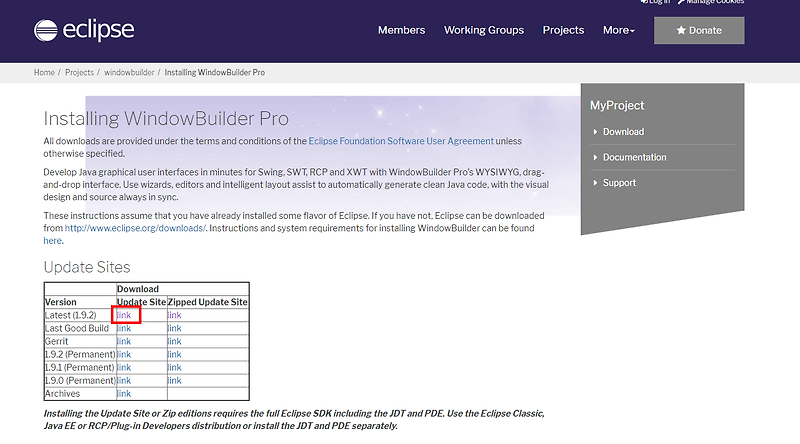This screenshot has height=444, width=800.
Task: Click the 'Installing WindowBuilder Pro' breadcrumb text
Action: 215,72
